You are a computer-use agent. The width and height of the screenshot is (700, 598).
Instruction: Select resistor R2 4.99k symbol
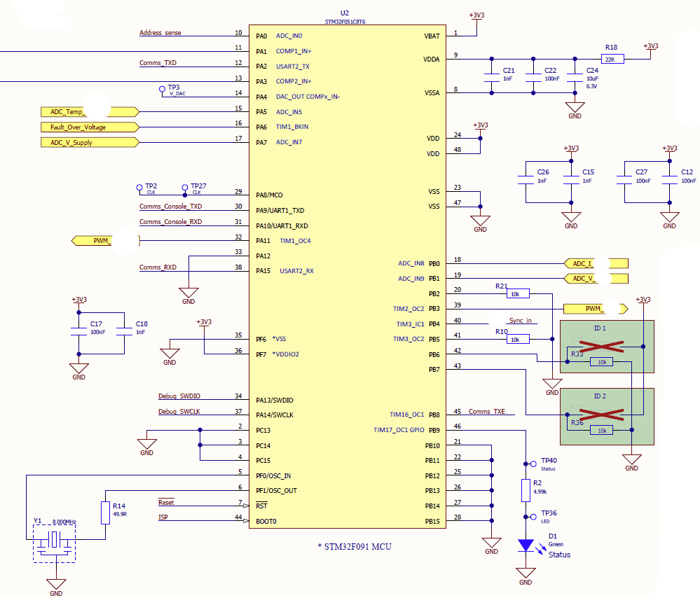pyautogui.click(x=526, y=490)
